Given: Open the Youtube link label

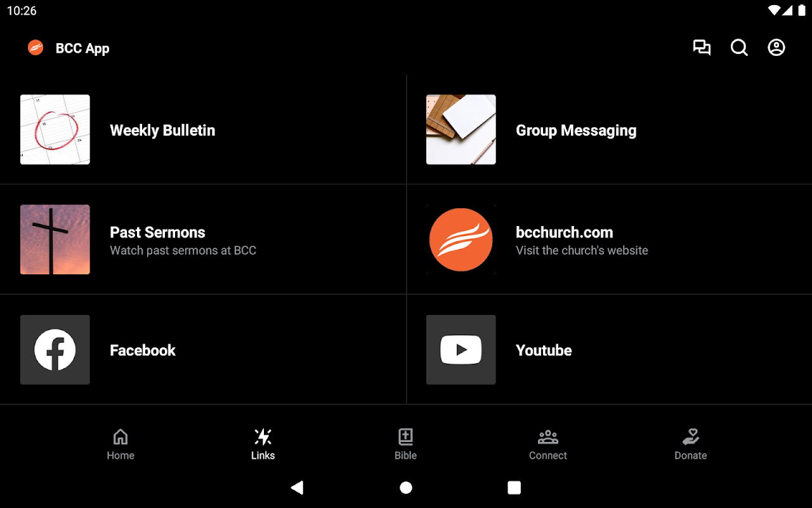Looking at the screenshot, I should [544, 351].
